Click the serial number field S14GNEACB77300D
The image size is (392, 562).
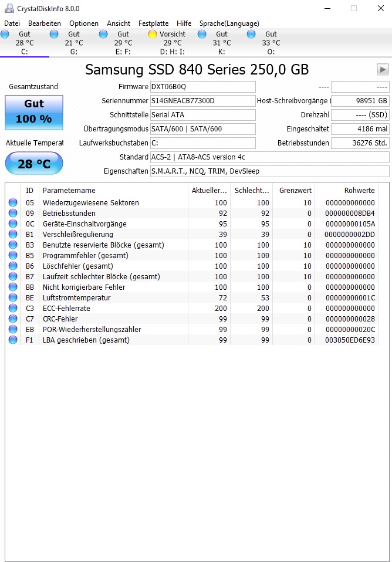pyautogui.click(x=202, y=101)
